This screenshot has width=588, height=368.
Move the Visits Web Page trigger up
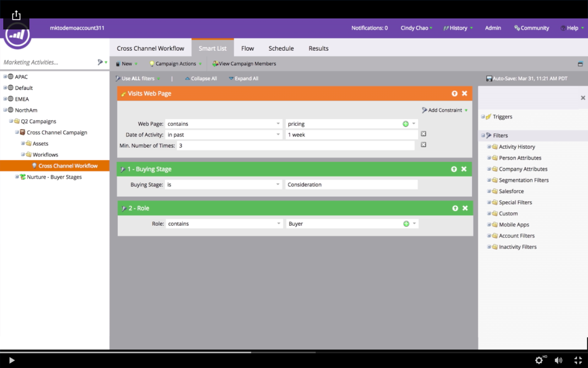455,94
